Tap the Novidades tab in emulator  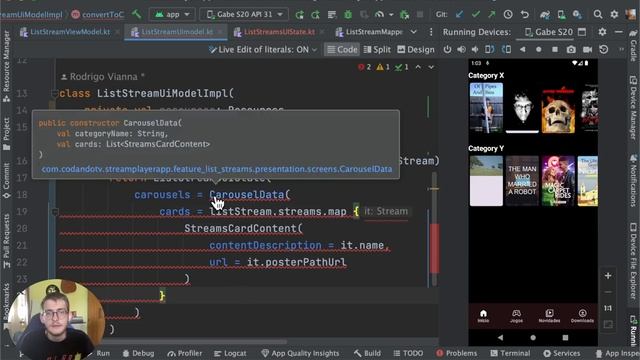click(x=549, y=316)
